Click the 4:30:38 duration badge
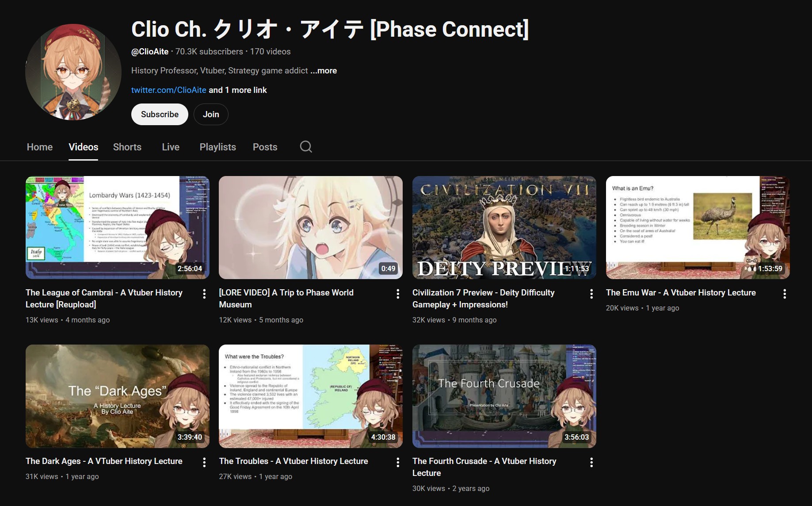The width and height of the screenshot is (812, 506). coord(383,437)
